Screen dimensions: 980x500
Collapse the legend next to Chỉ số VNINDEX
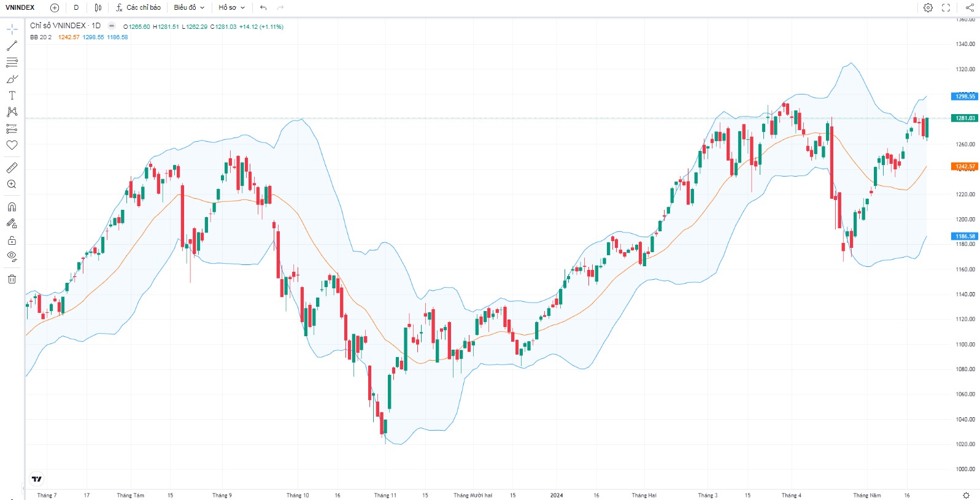pyautogui.click(x=112, y=26)
